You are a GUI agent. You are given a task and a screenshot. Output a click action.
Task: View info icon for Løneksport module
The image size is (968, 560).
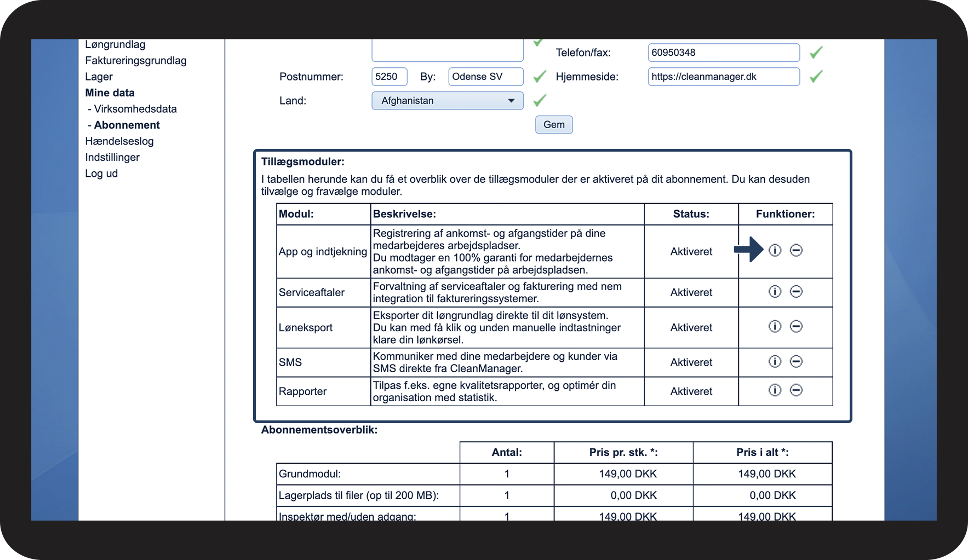point(775,326)
